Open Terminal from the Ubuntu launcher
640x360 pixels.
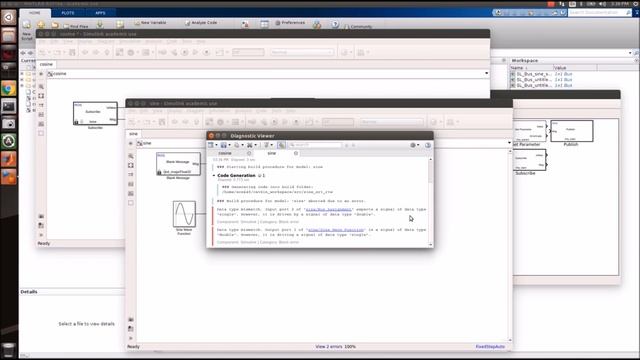[9, 107]
